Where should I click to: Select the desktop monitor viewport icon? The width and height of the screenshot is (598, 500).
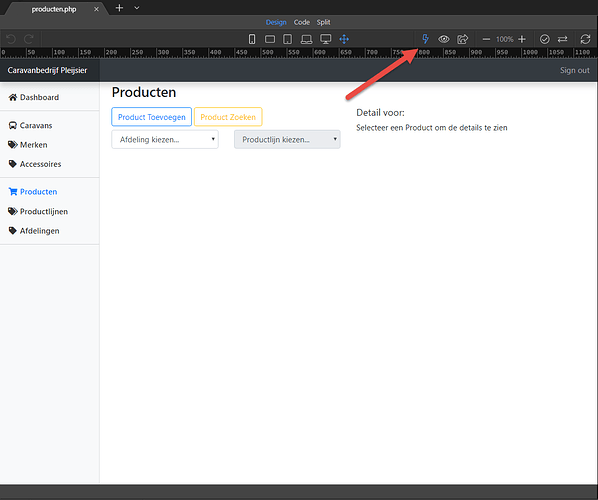click(x=326, y=39)
